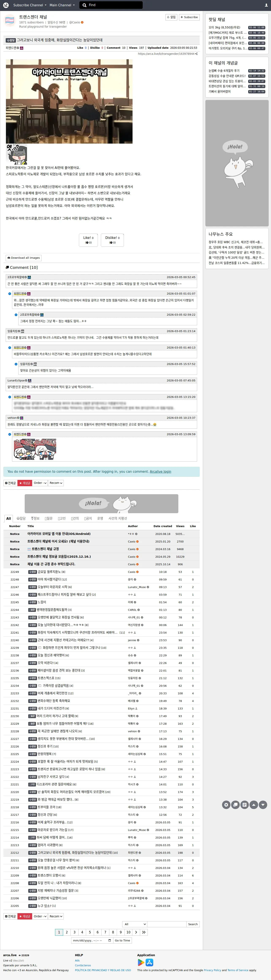Click @Caxio channel owner link
The image size is (271, 980).
tap(74, 22)
